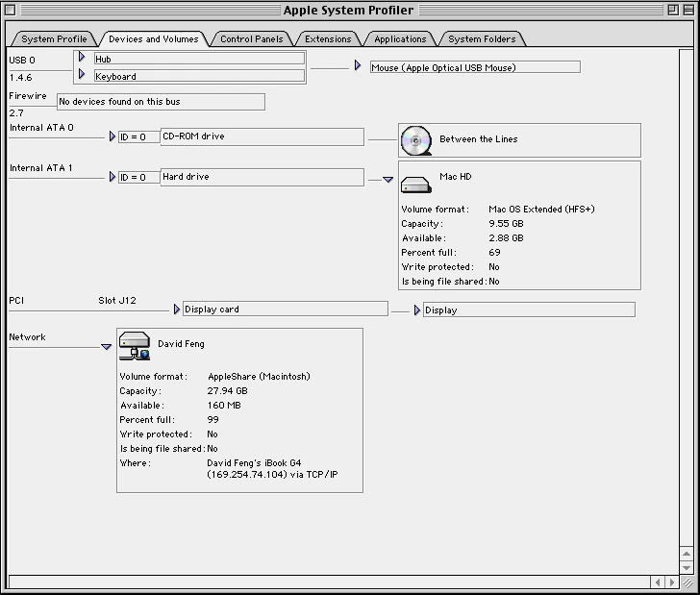
Task: Click the Hard drive label
Action: point(186,177)
